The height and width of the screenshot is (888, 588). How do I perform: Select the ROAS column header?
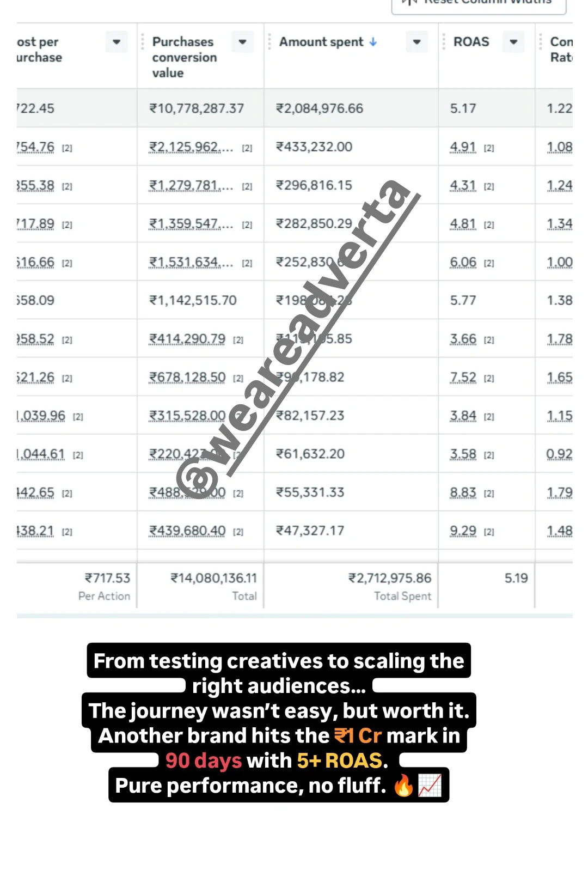471,42
